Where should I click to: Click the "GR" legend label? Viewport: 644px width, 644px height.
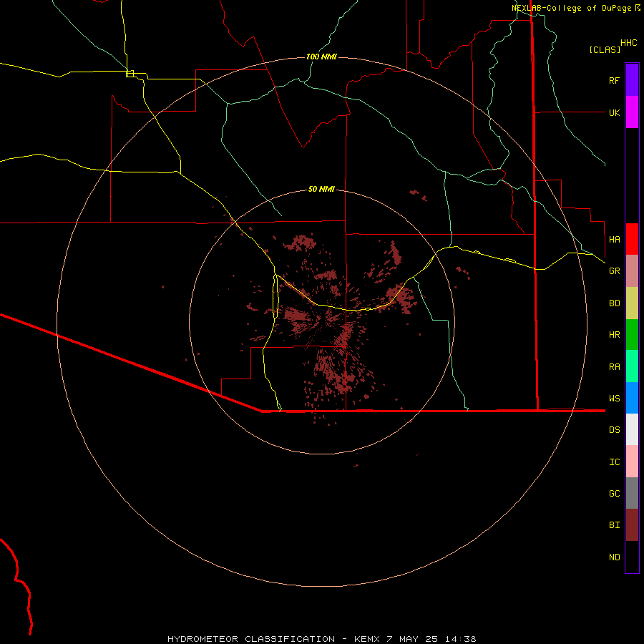pyautogui.click(x=614, y=271)
